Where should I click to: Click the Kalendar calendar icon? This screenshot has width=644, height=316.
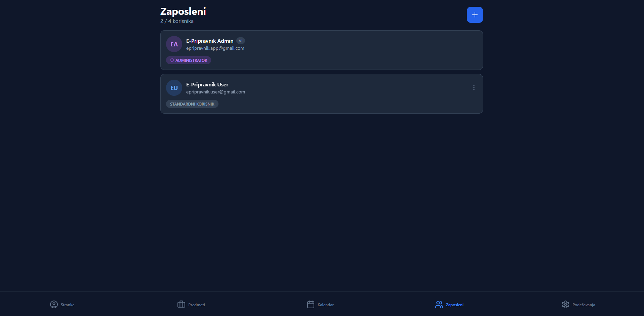pyautogui.click(x=311, y=305)
